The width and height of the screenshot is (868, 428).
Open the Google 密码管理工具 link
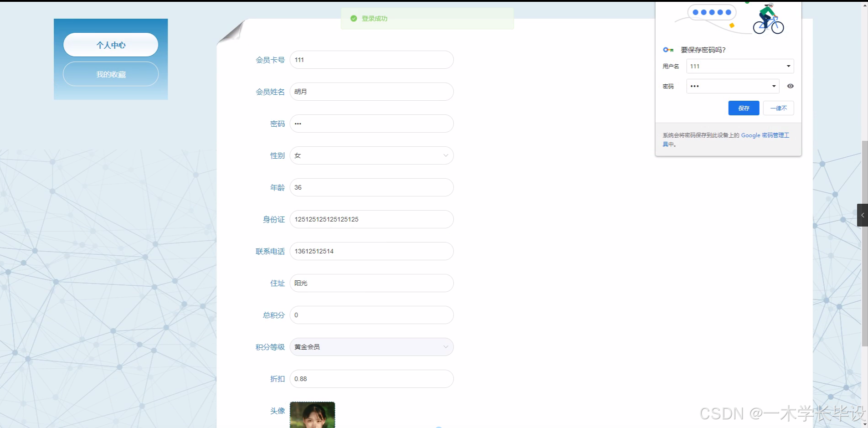click(766, 135)
